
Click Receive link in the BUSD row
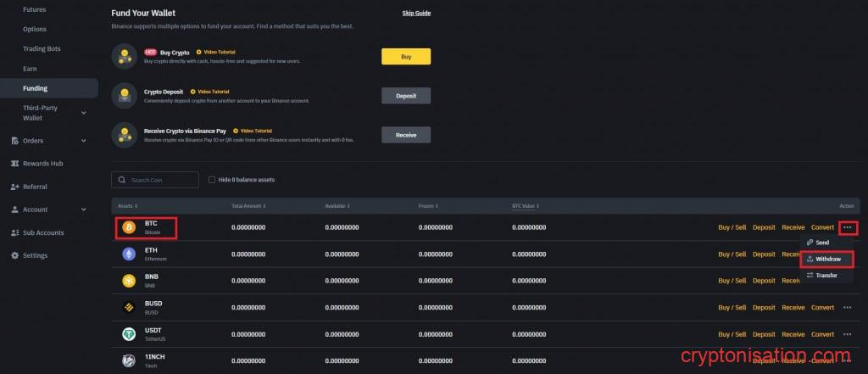click(793, 308)
